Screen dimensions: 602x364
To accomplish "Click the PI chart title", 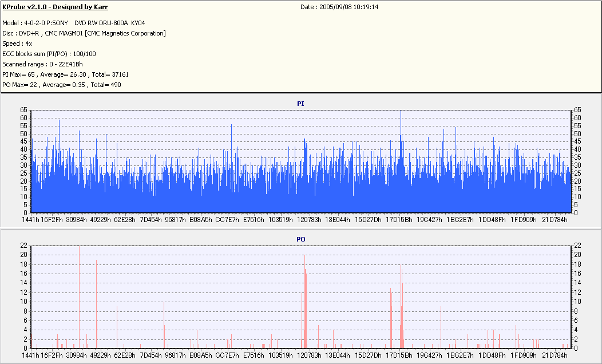I will (300, 104).
